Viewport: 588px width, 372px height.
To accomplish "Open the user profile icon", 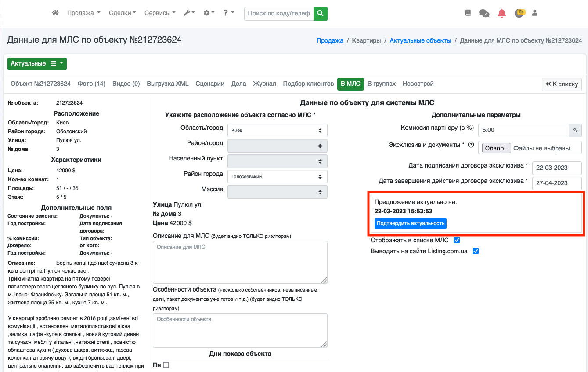I will 534,13.
